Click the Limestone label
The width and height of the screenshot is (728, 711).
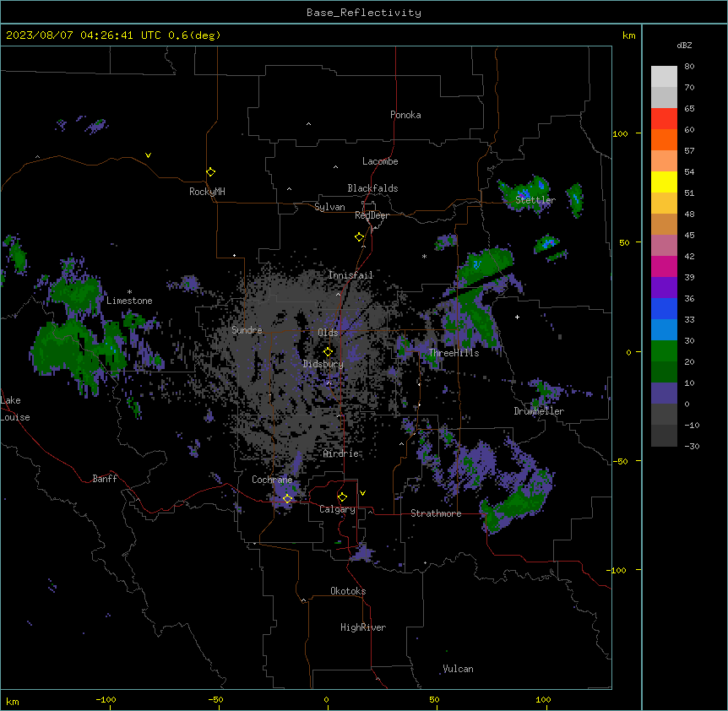pos(129,301)
